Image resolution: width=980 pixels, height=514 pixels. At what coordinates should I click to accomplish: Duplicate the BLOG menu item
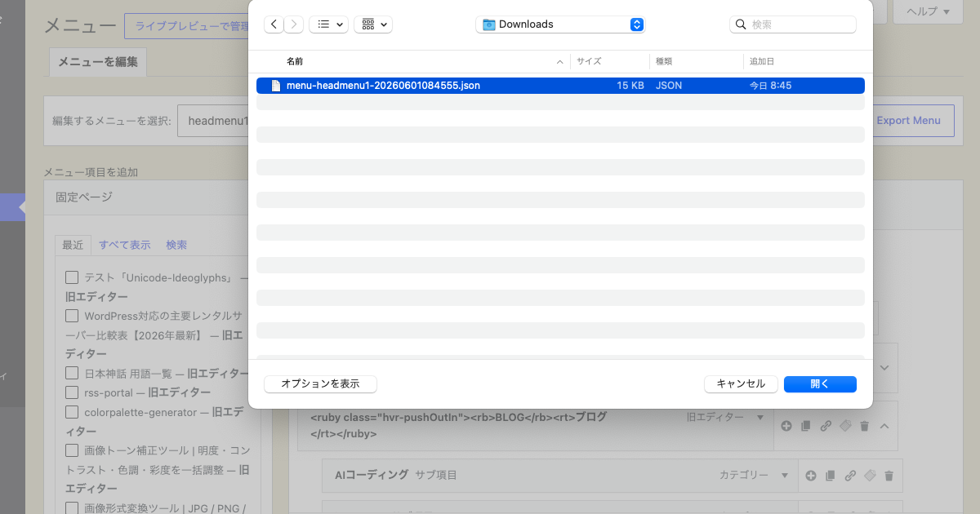point(806,426)
